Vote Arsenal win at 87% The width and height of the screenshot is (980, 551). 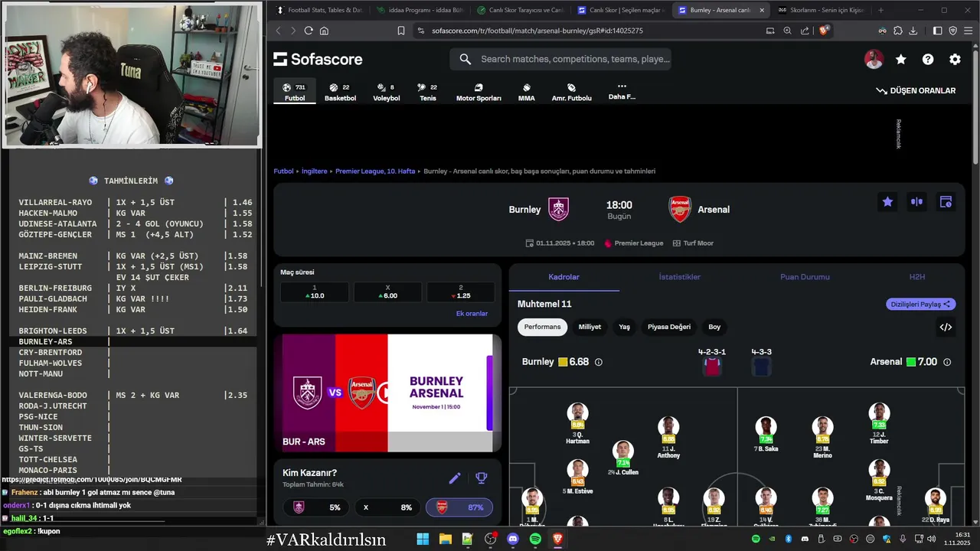coord(459,507)
